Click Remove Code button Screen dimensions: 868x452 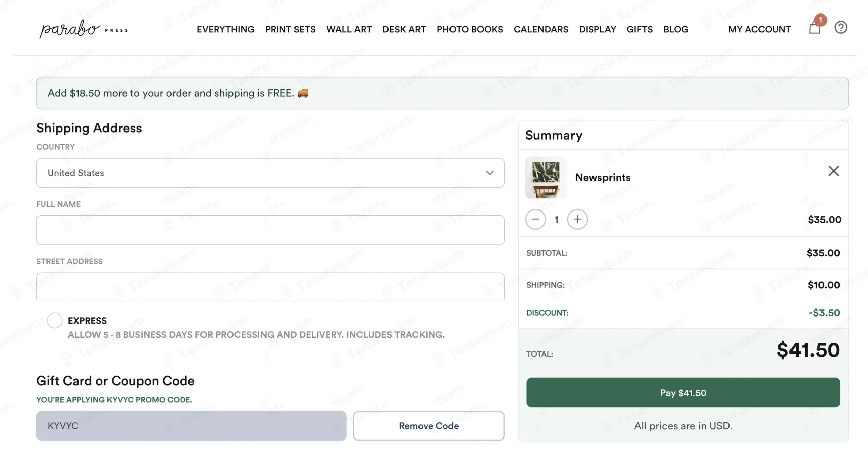(x=429, y=426)
